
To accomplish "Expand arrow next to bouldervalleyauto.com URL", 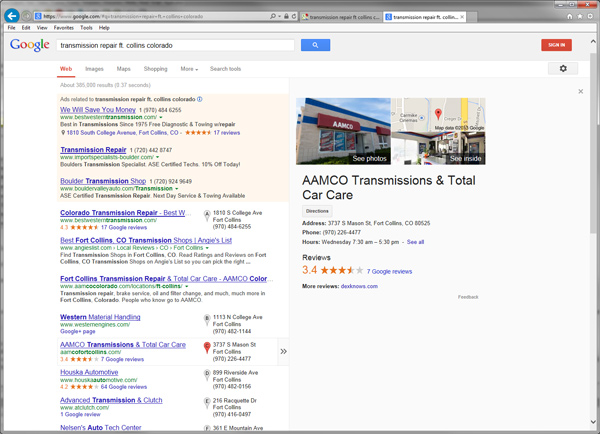I will 176,189.
